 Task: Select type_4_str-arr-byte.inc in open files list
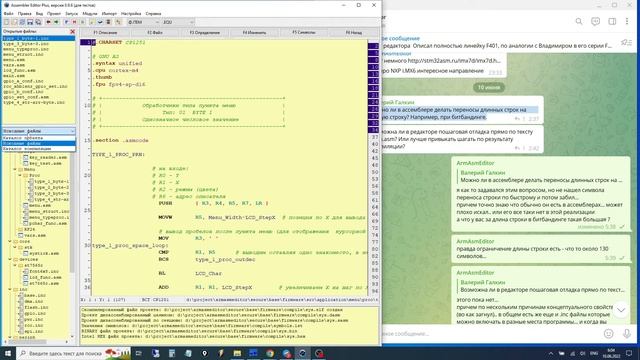(33, 102)
